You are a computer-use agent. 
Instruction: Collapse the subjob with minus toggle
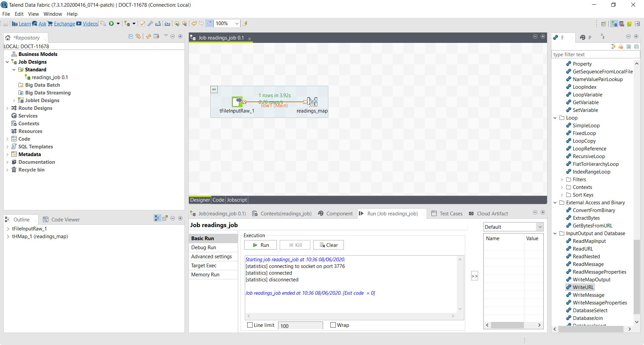tap(214, 89)
